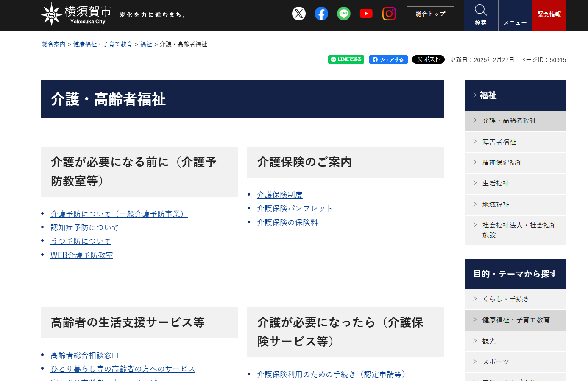
Task: Open the 認知症予防について link
Action: [85, 228]
